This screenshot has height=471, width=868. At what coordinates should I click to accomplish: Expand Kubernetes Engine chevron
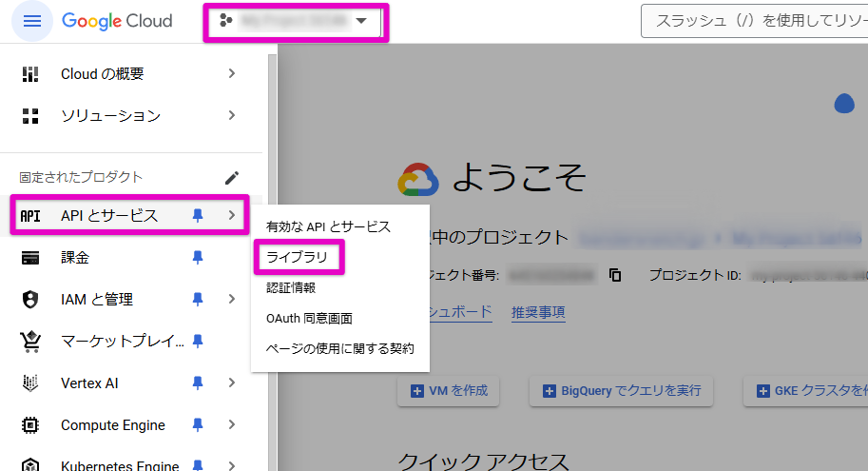[232, 465]
